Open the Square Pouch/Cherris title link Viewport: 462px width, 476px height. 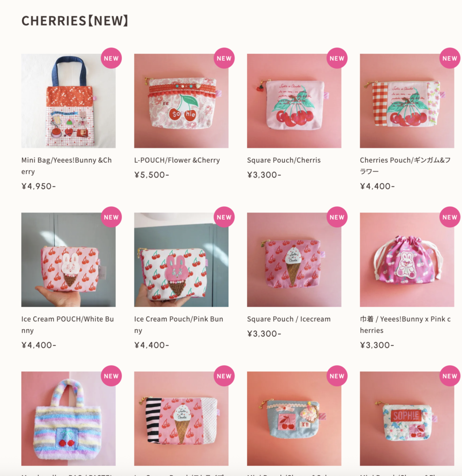coord(284,160)
